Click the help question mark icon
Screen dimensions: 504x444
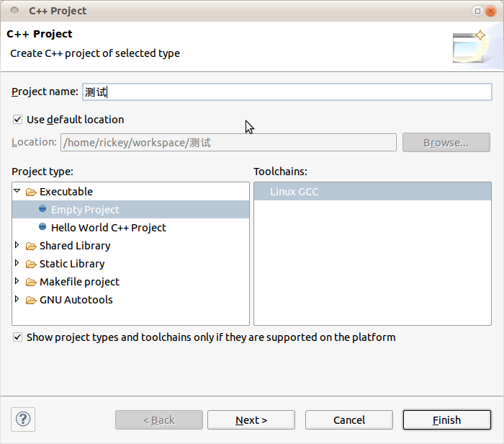click(x=23, y=419)
